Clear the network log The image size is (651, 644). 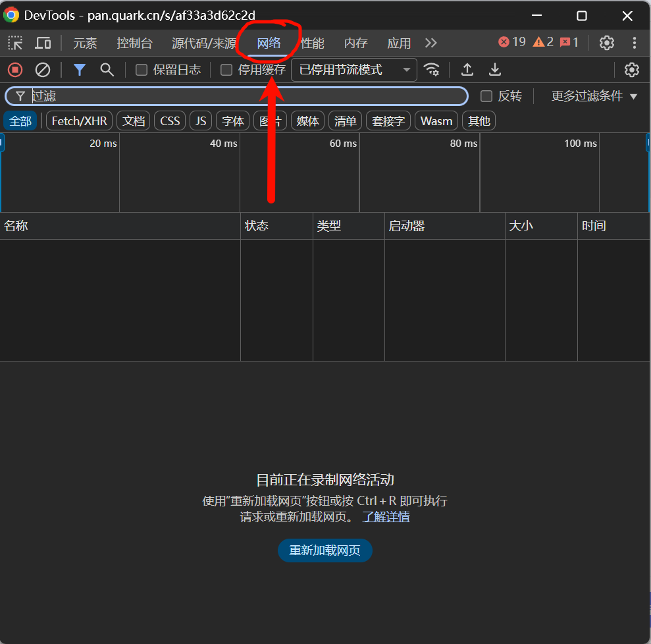click(43, 70)
